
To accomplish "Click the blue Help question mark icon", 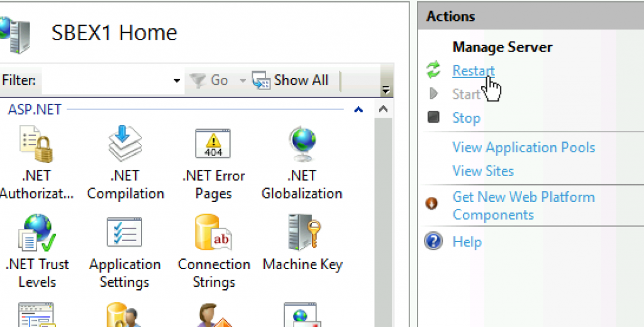I will click(x=433, y=241).
